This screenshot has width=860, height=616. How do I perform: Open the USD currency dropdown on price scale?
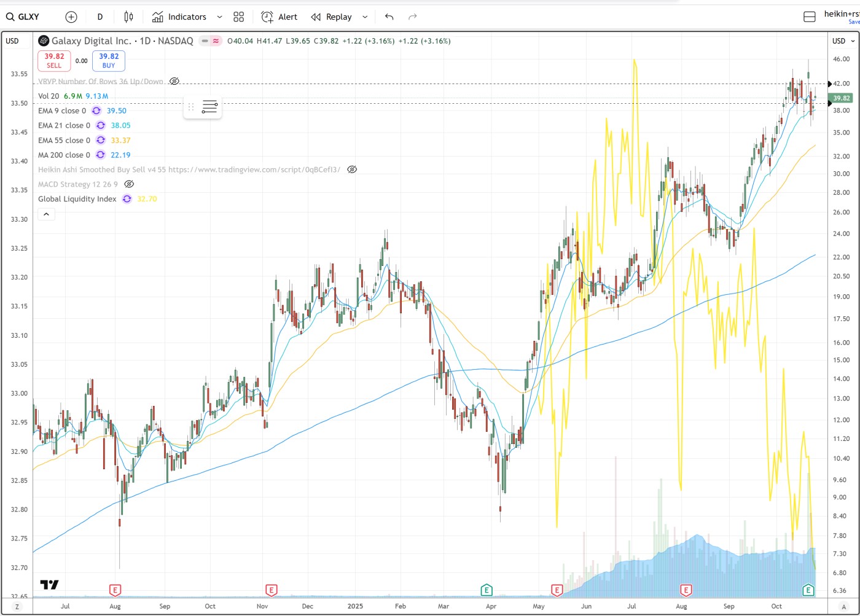(x=843, y=41)
